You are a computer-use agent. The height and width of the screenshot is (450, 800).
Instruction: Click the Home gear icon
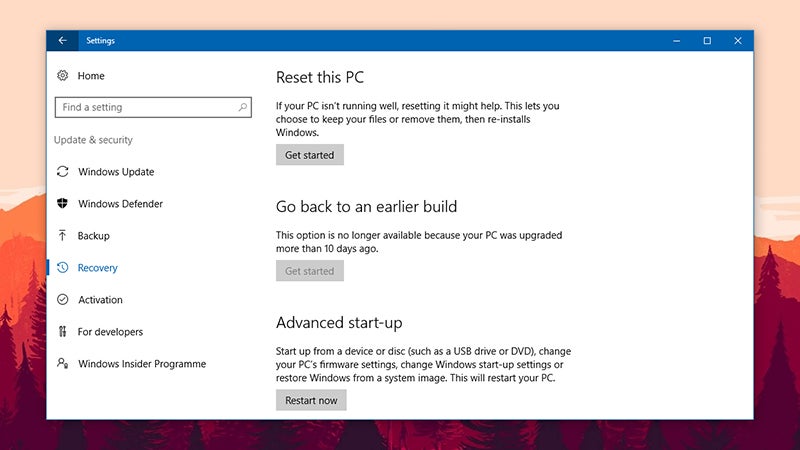62,76
